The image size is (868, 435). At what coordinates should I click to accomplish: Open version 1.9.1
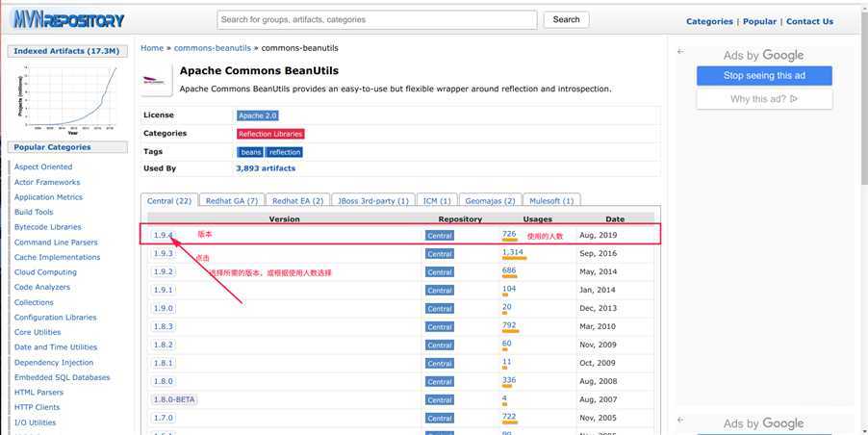[164, 290]
